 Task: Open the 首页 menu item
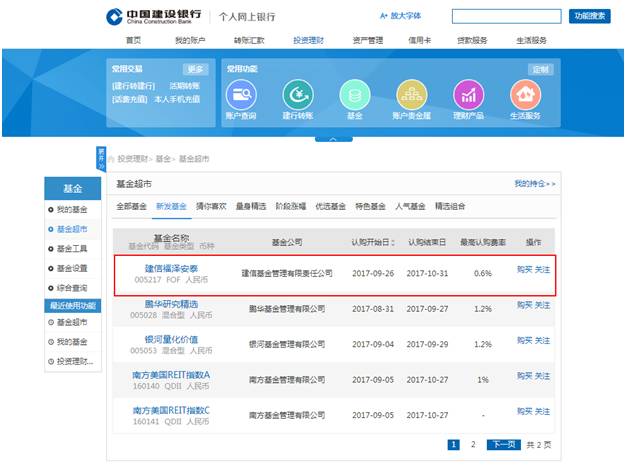[133, 40]
